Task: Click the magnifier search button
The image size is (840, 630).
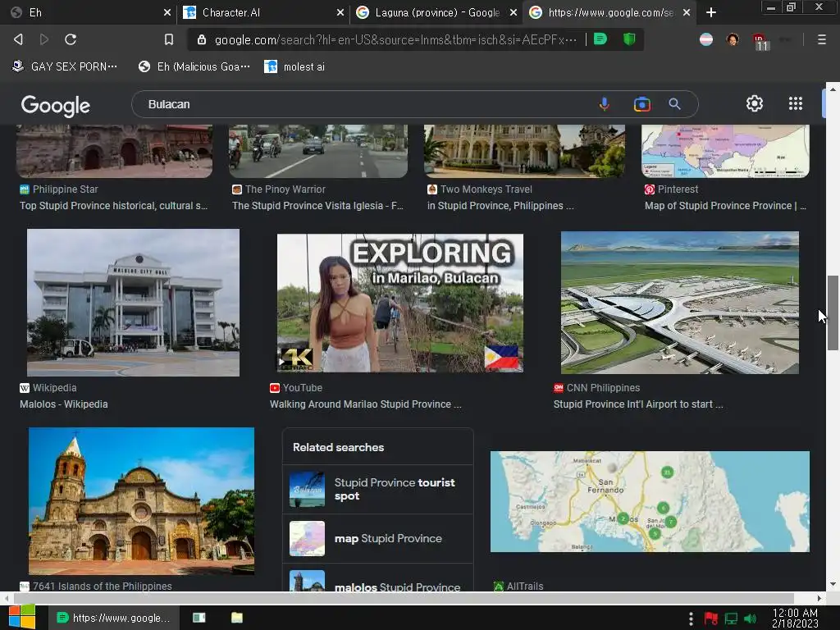Action: [x=674, y=104]
